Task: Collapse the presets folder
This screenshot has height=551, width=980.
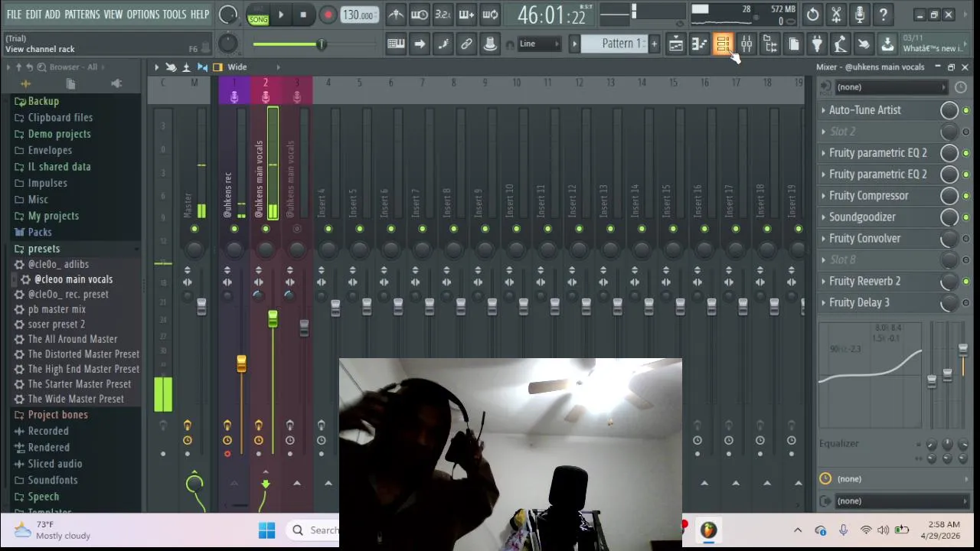Action: (44, 249)
